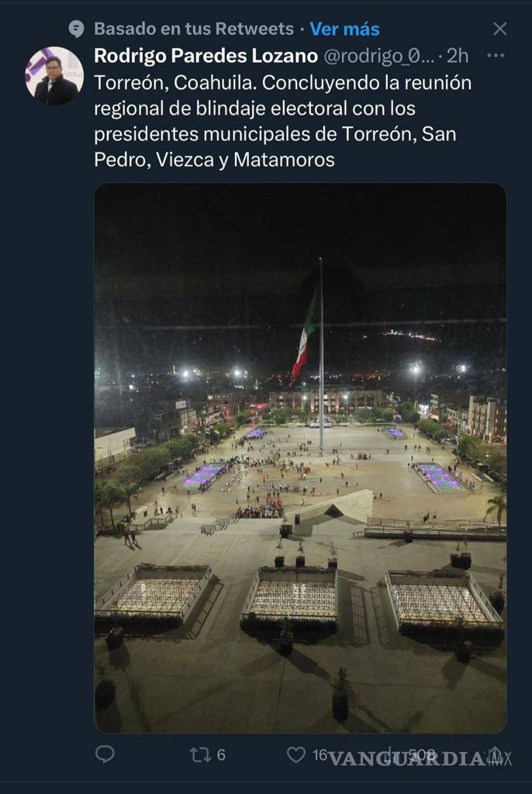
Task: Click the recommendation badge icon next to 'Basado'
Action: pyautogui.click(x=75, y=27)
